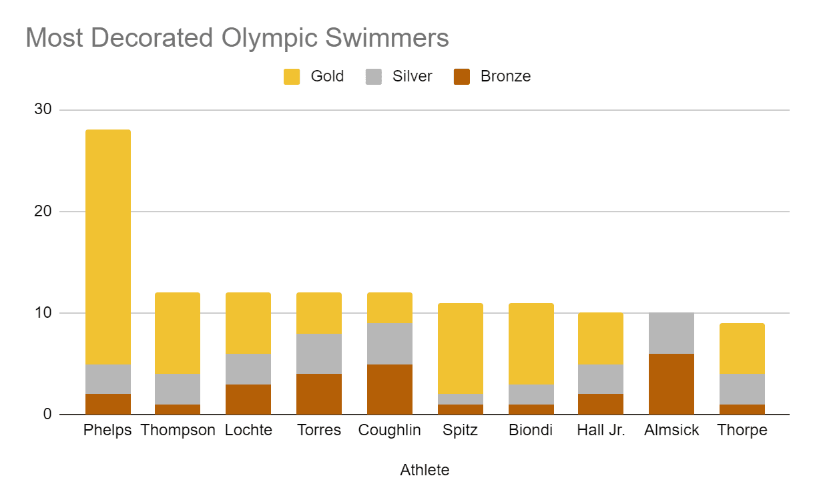Screen dimensions: 815x504
Task: Click the Silver segment of Torres bar
Action: click(x=319, y=354)
